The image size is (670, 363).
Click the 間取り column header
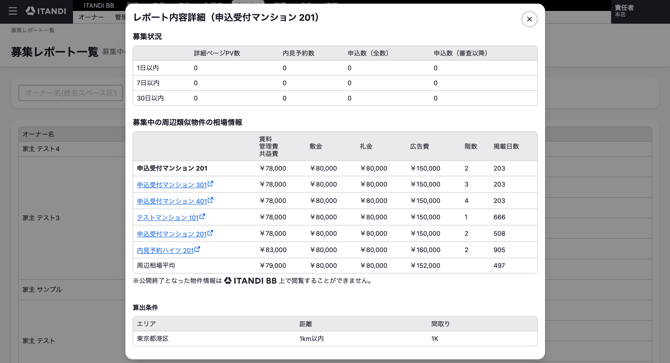tap(441, 324)
